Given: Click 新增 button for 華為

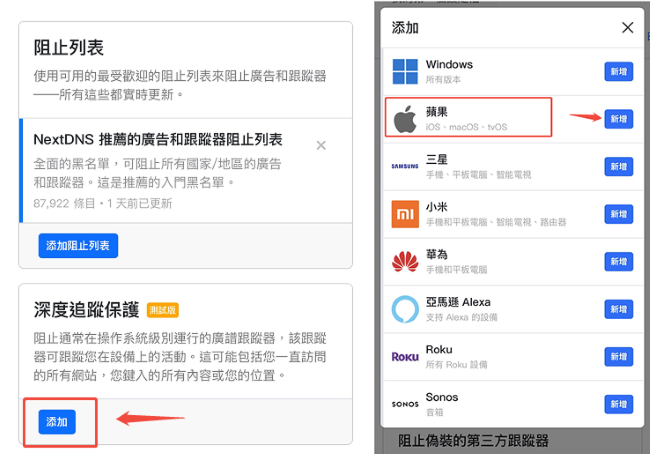Looking at the screenshot, I should coord(618,262).
